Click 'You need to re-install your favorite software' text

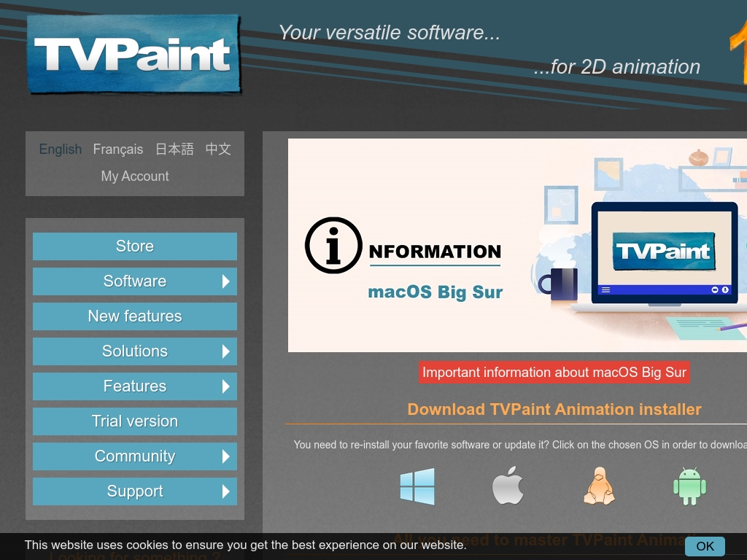coord(520,445)
